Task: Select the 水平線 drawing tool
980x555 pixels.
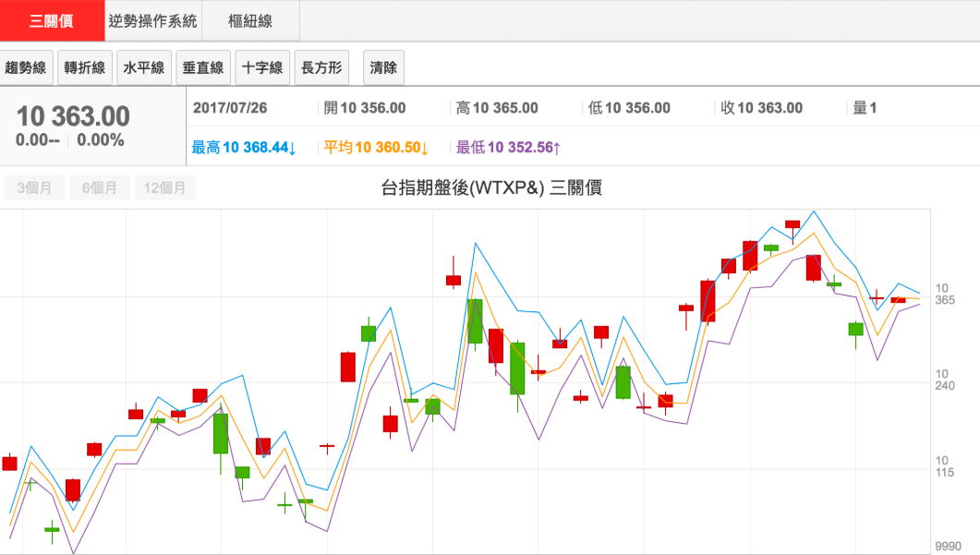Action: (144, 67)
